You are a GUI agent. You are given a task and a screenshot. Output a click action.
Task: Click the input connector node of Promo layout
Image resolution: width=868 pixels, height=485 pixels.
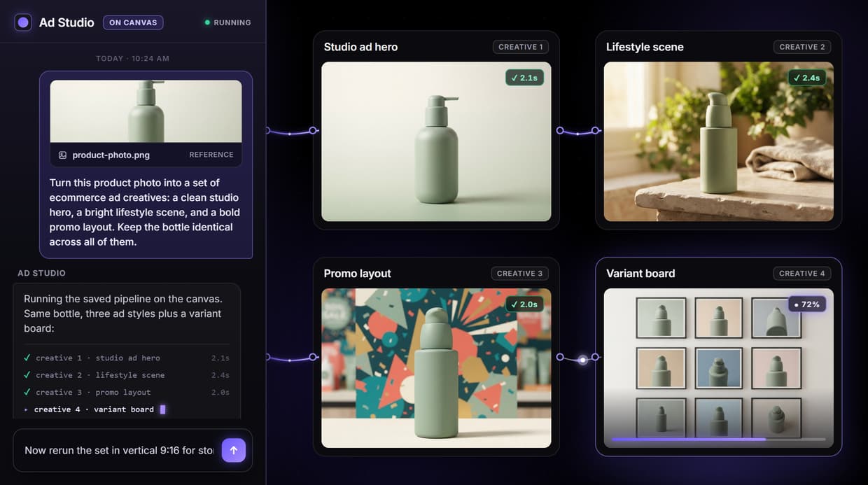point(313,357)
